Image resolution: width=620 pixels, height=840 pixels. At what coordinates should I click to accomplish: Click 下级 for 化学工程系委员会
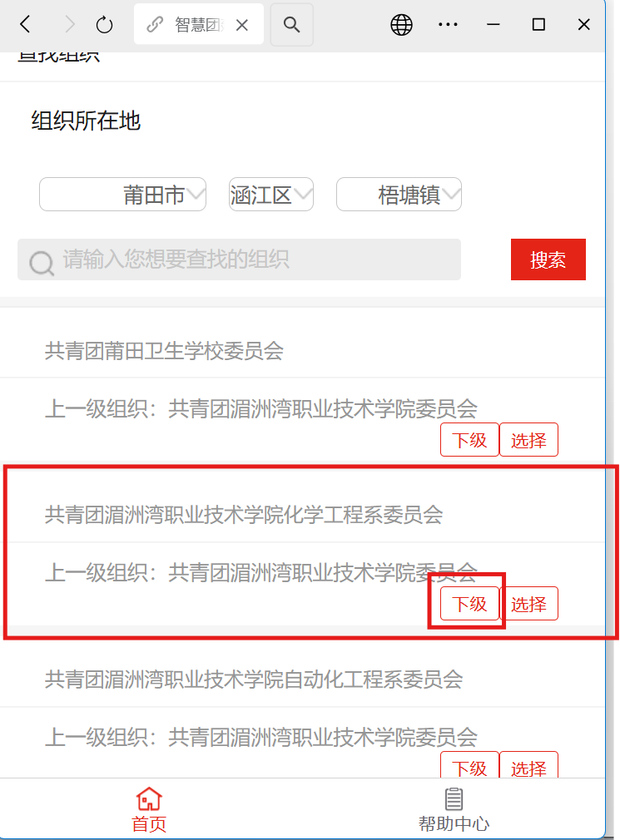tap(469, 604)
